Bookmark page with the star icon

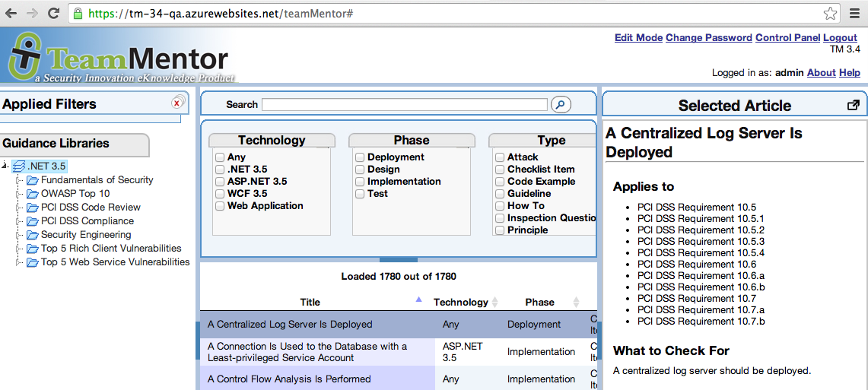(x=830, y=14)
